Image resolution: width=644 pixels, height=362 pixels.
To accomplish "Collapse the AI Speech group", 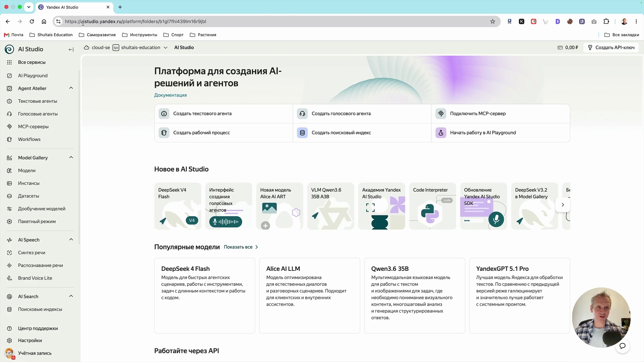I will (71, 240).
